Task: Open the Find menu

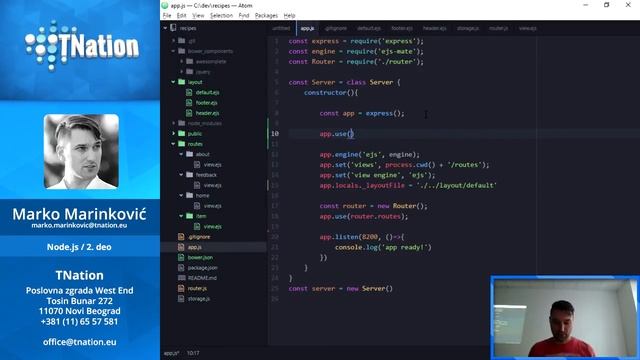Action: click(x=244, y=16)
